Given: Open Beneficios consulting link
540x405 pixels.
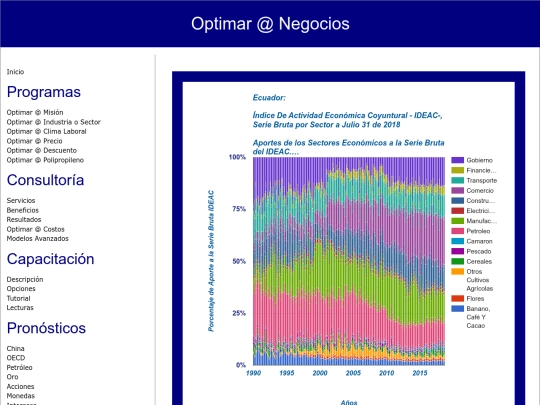Looking at the screenshot, I should click(x=23, y=210).
